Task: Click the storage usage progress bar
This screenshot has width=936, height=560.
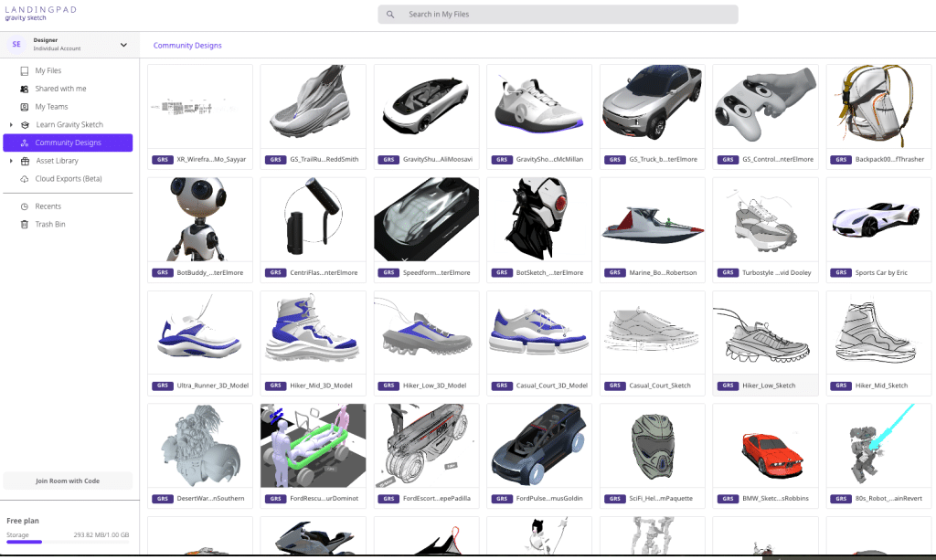Action: [x=68, y=542]
